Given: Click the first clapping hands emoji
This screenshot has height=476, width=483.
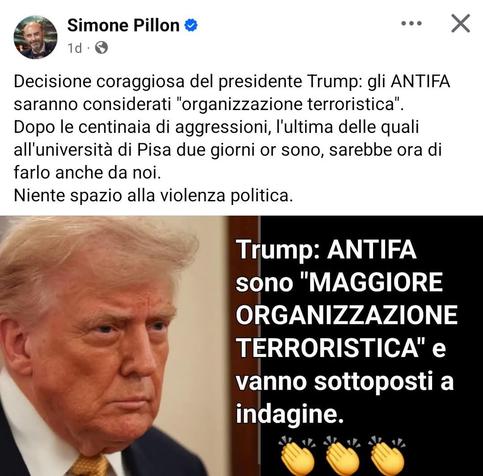Looking at the screenshot, I should (x=297, y=456).
